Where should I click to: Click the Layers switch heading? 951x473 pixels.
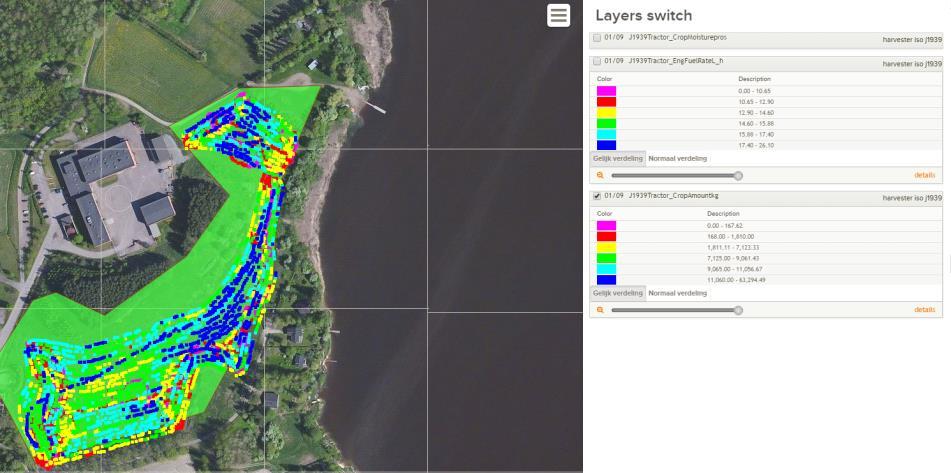[644, 16]
